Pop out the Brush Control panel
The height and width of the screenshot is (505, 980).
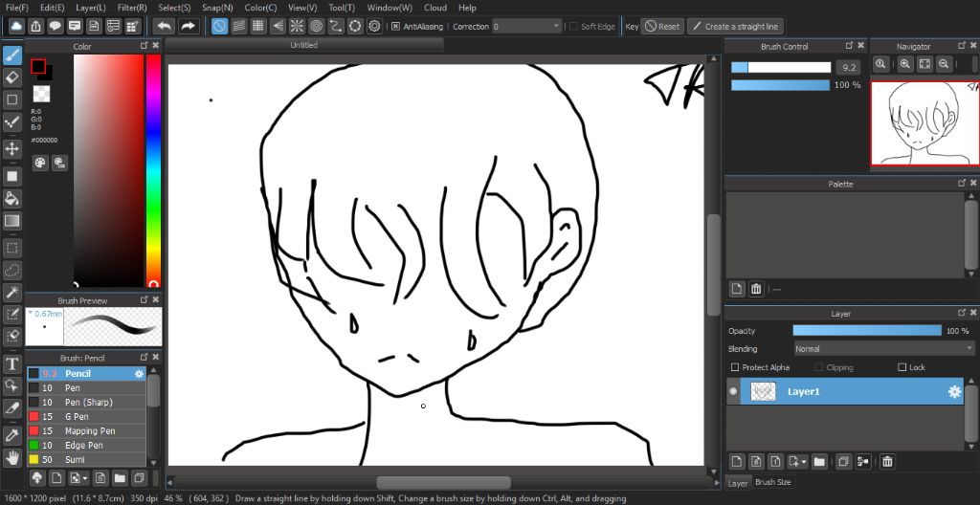[850, 46]
